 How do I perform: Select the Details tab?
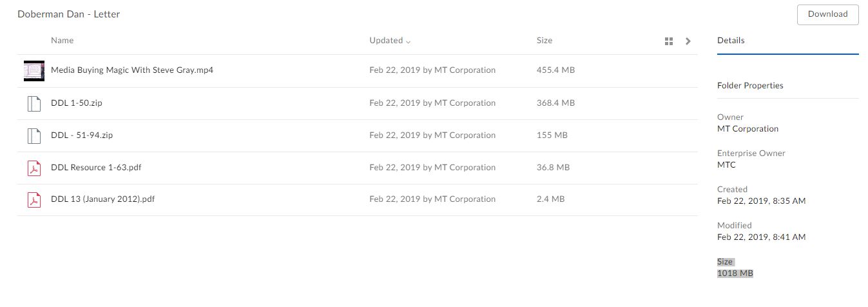coord(731,41)
